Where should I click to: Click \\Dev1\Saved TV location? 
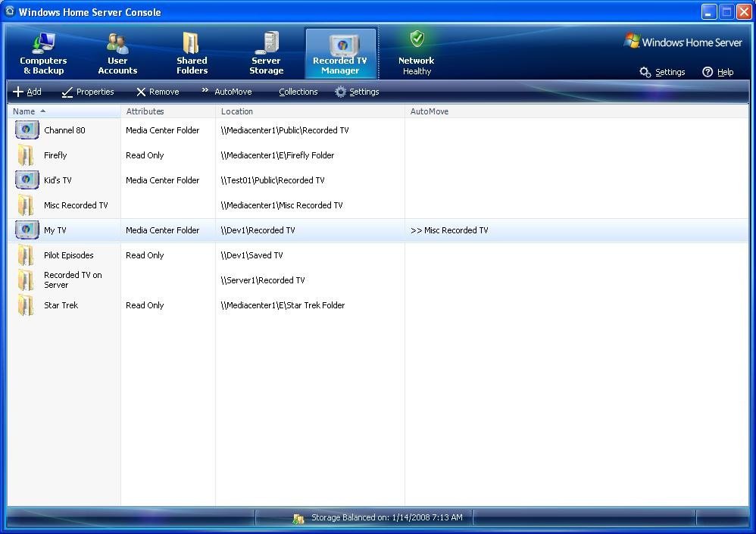point(251,255)
